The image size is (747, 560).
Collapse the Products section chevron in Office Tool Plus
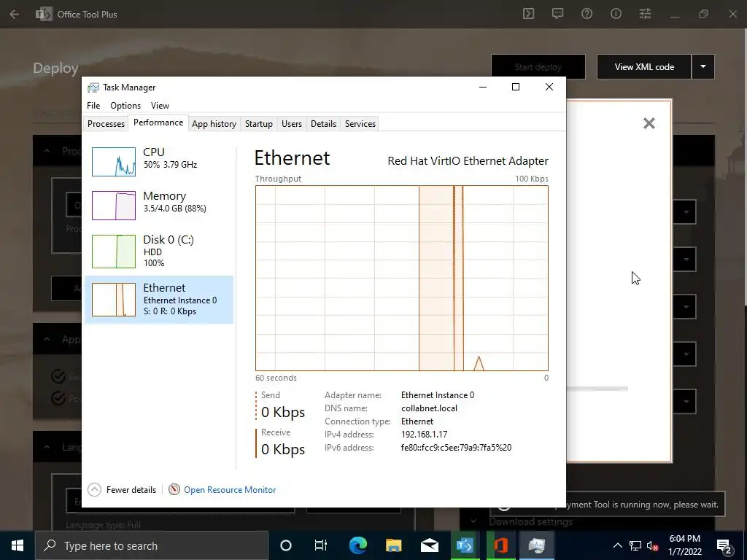tap(47, 151)
